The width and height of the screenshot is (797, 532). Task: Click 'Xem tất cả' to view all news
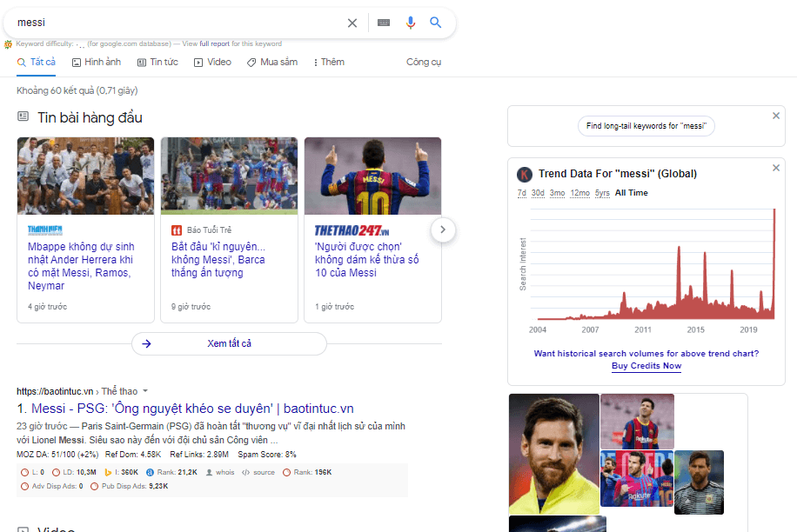coord(229,343)
